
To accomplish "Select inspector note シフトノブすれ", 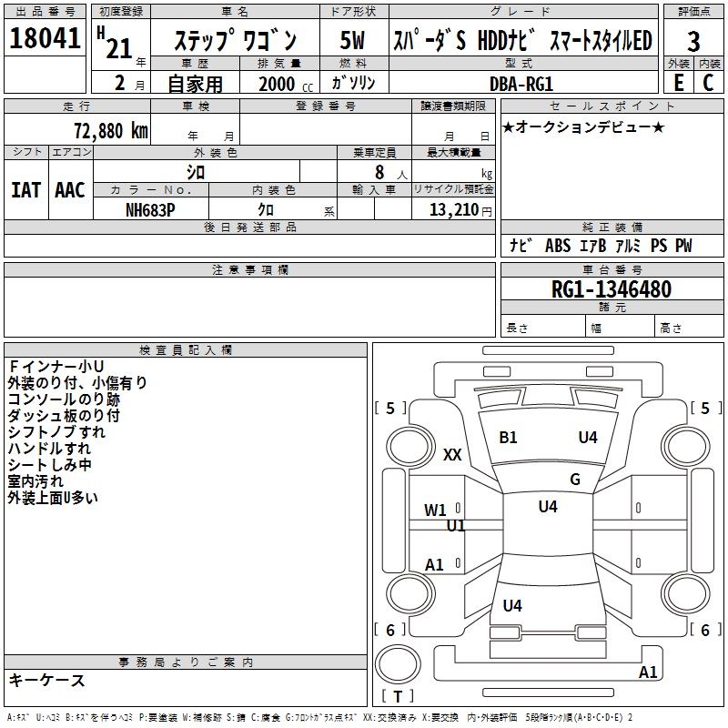I will [x=56, y=431].
